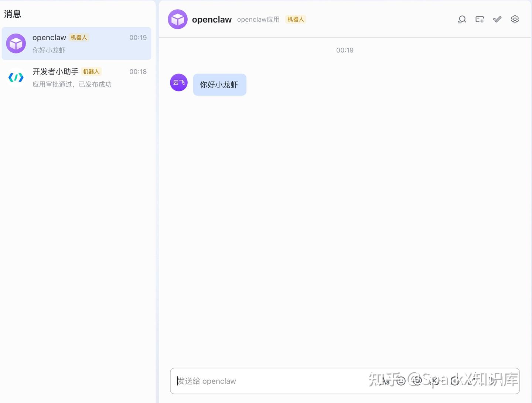532x403 pixels.
Task: Select the openclaw conversation in list
Action: pyautogui.click(x=76, y=43)
